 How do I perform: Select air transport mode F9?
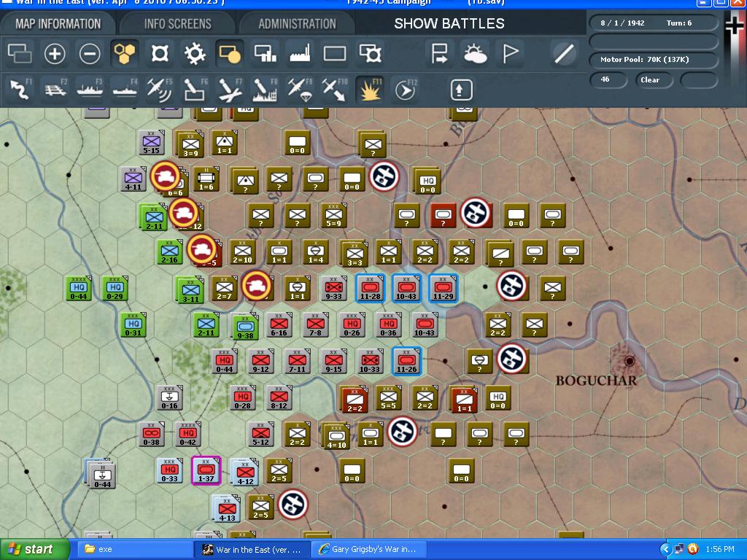point(300,90)
